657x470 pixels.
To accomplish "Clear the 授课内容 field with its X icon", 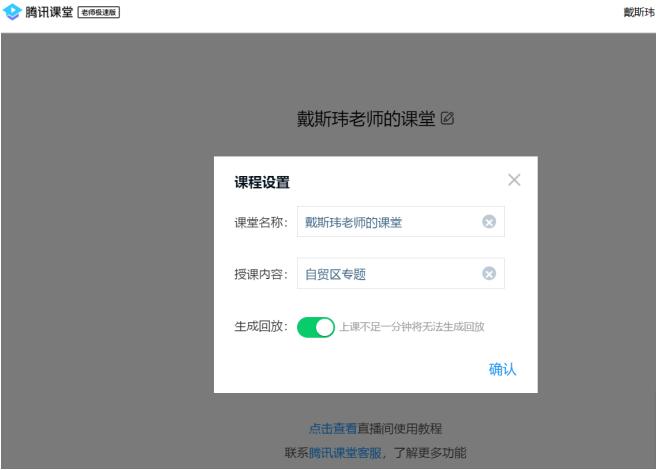I will (488, 274).
